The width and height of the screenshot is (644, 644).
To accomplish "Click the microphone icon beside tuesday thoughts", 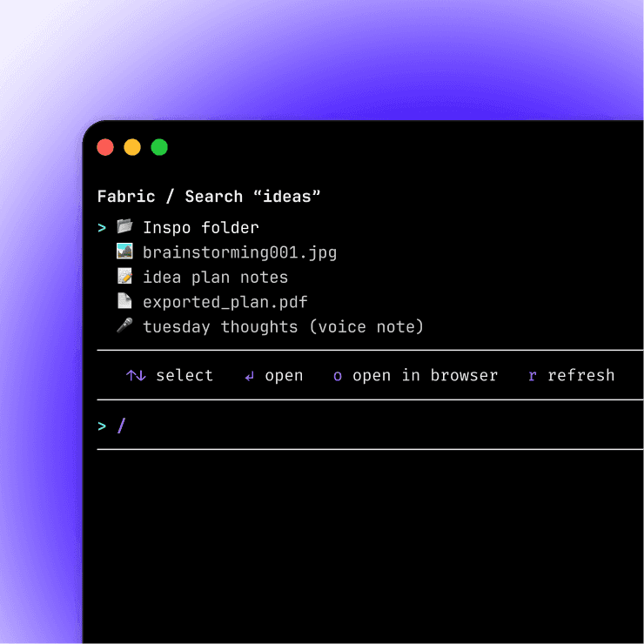I will (x=124, y=325).
